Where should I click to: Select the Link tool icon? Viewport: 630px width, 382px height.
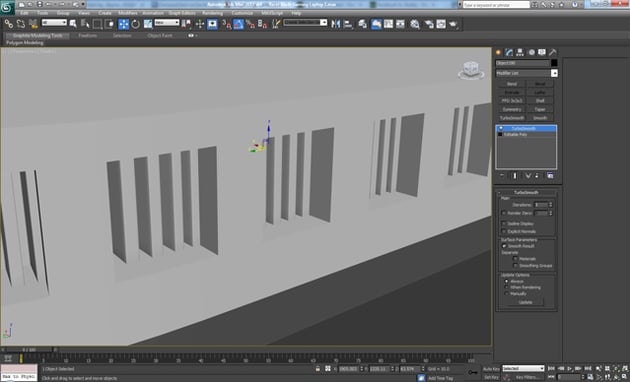click(8, 24)
